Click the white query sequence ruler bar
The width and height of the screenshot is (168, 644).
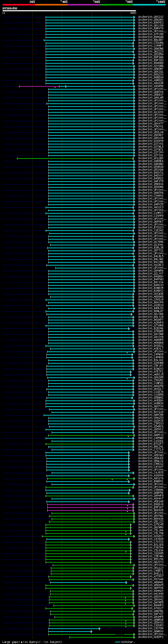click(69, 11)
